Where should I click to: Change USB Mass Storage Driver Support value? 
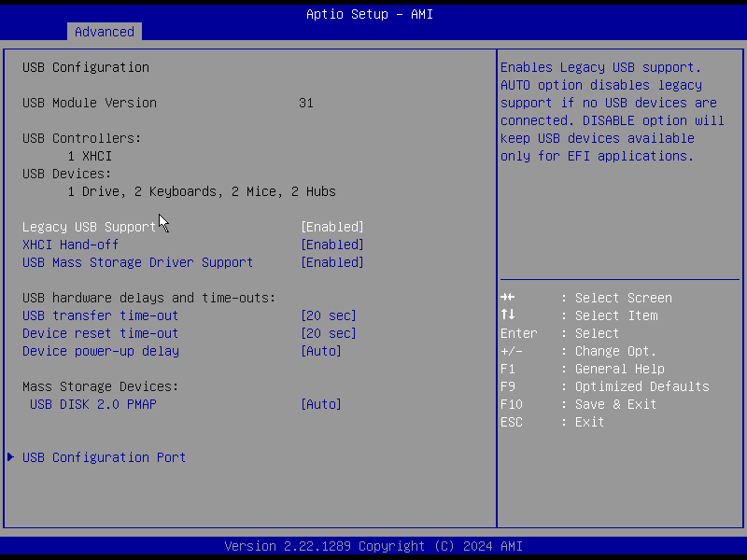[332, 262]
